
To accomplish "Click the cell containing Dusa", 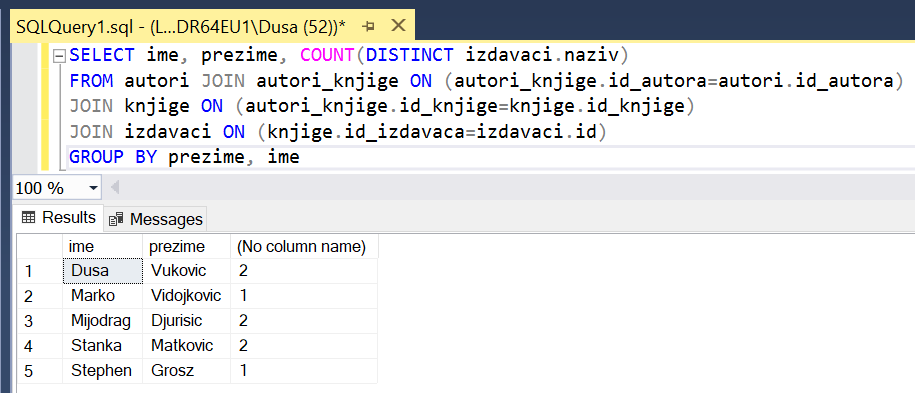I will click(103, 272).
